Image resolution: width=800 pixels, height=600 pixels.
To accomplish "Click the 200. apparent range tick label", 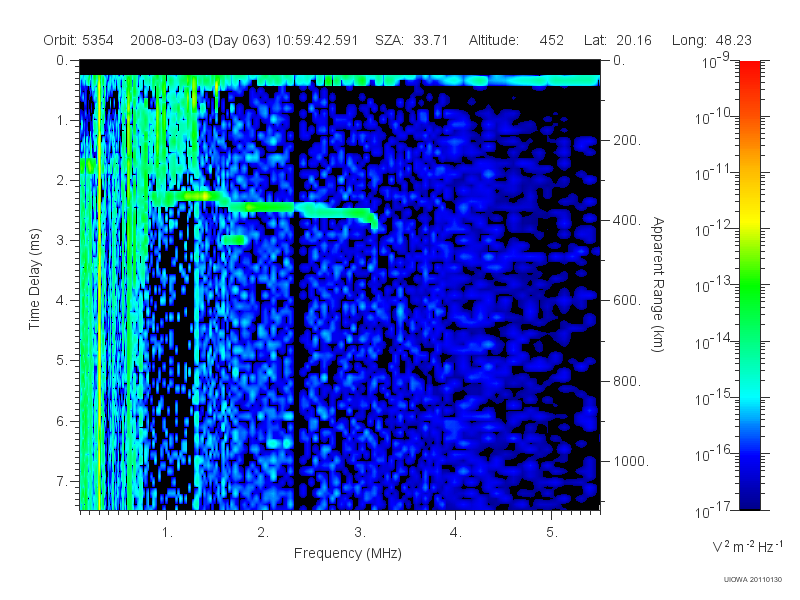I will (x=627, y=140).
